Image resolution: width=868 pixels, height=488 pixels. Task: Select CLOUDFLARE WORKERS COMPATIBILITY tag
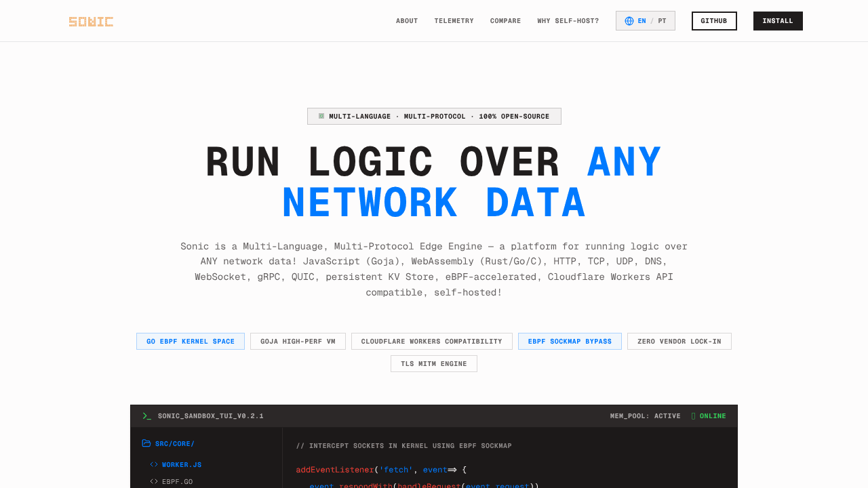coord(432,342)
